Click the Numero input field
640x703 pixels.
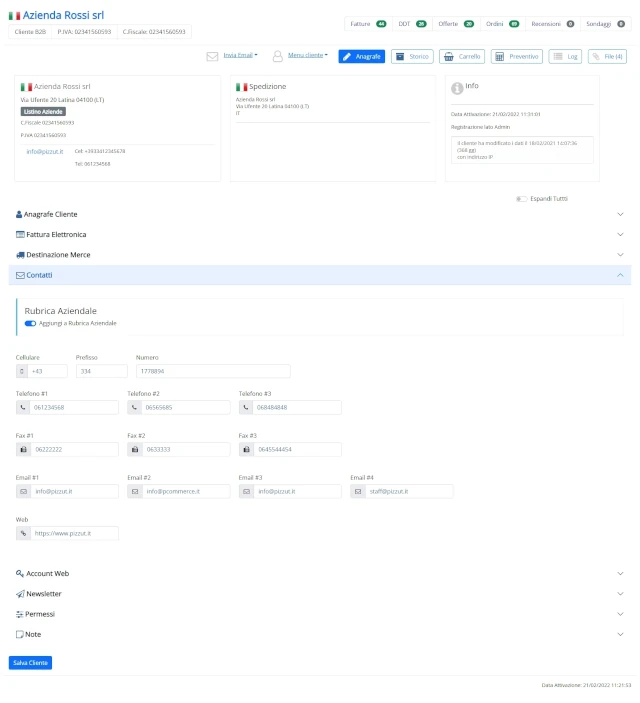[213, 371]
